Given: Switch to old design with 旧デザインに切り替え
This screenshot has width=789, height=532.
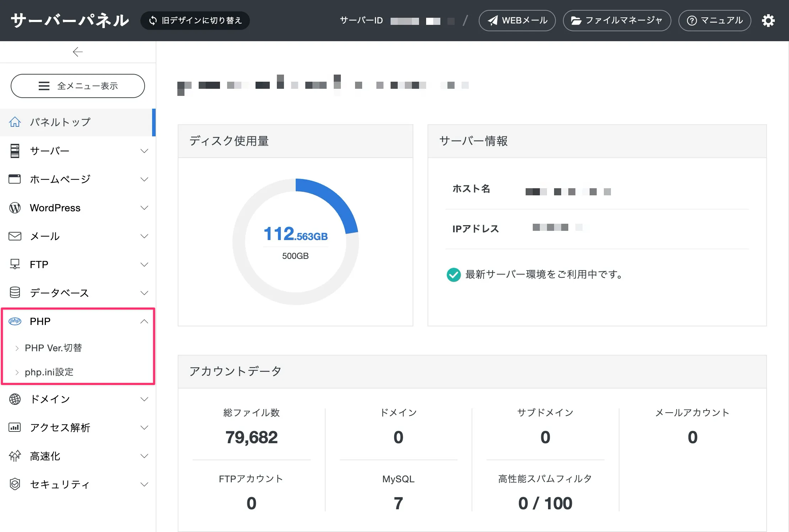Looking at the screenshot, I should [x=195, y=21].
